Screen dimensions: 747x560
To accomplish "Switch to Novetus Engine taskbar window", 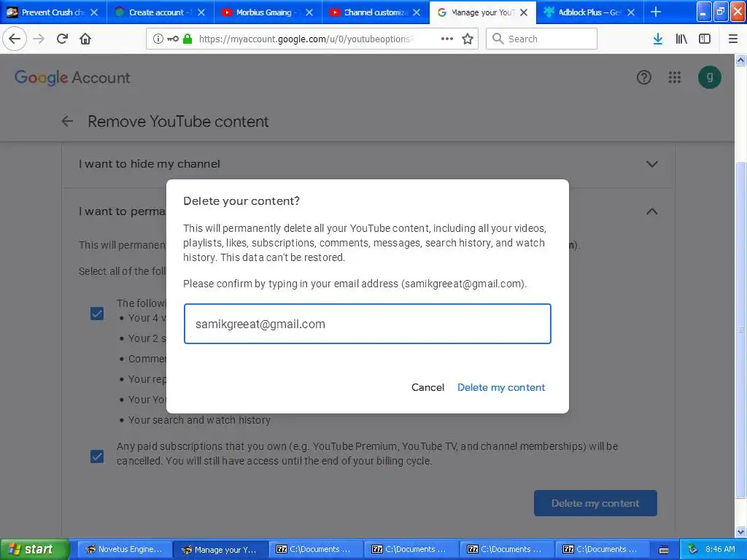I will pyautogui.click(x=124, y=549).
